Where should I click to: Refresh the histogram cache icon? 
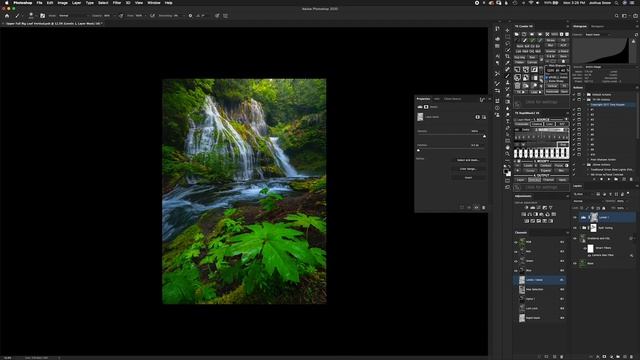tap(636, 35)
